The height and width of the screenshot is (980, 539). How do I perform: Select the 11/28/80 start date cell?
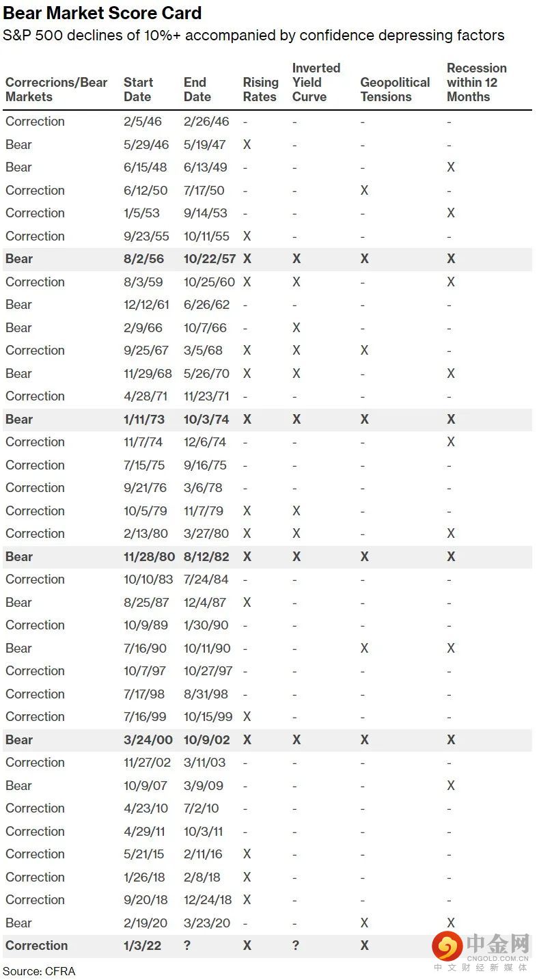[149, 557]
